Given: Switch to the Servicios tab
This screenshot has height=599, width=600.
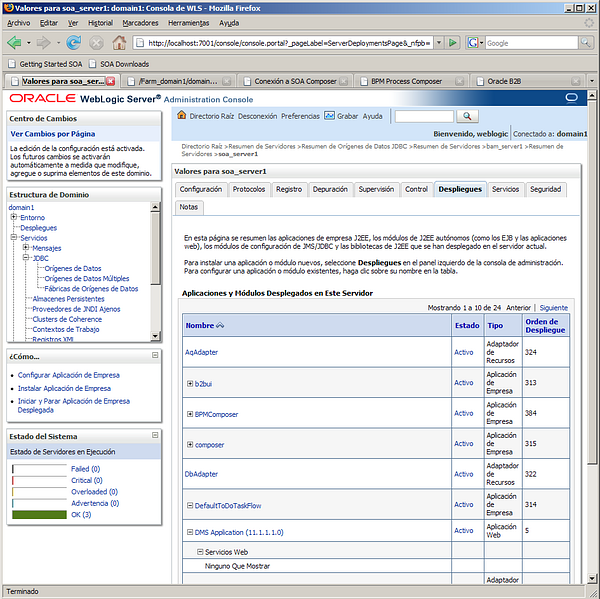Looking at the screenshot, I should click(505, 189).
